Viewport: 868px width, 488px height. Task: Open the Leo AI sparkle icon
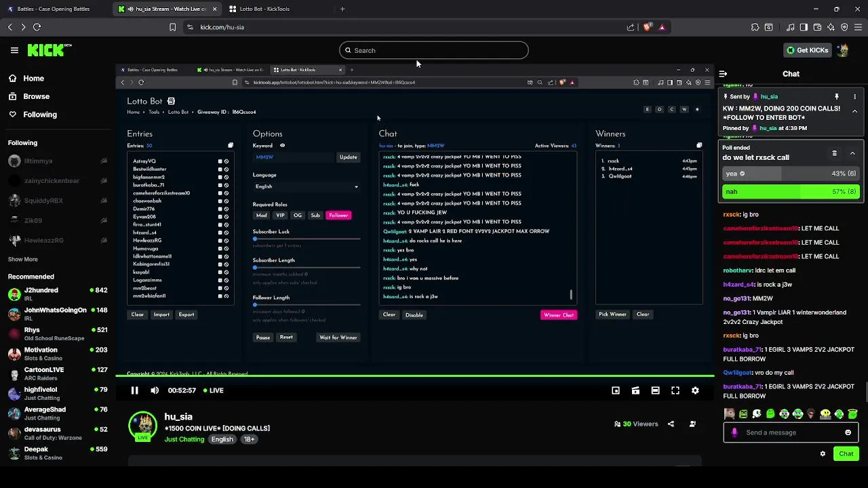831,27
